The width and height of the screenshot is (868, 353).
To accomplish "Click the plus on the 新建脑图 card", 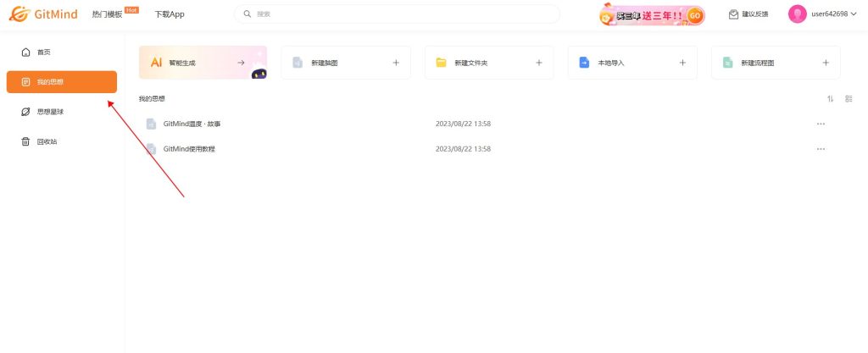I will click(x=396, y=63).
